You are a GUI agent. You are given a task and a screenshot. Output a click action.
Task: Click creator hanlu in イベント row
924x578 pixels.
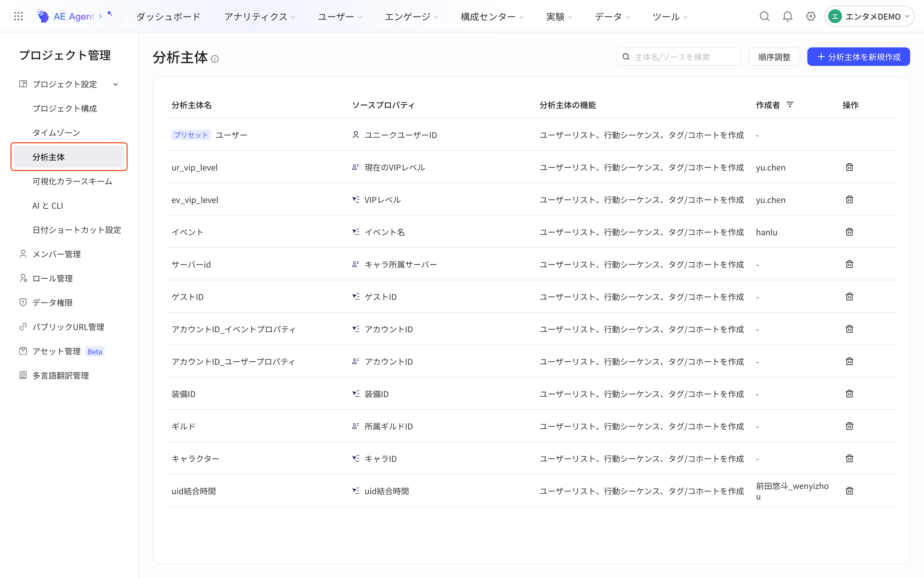(766, 232)
